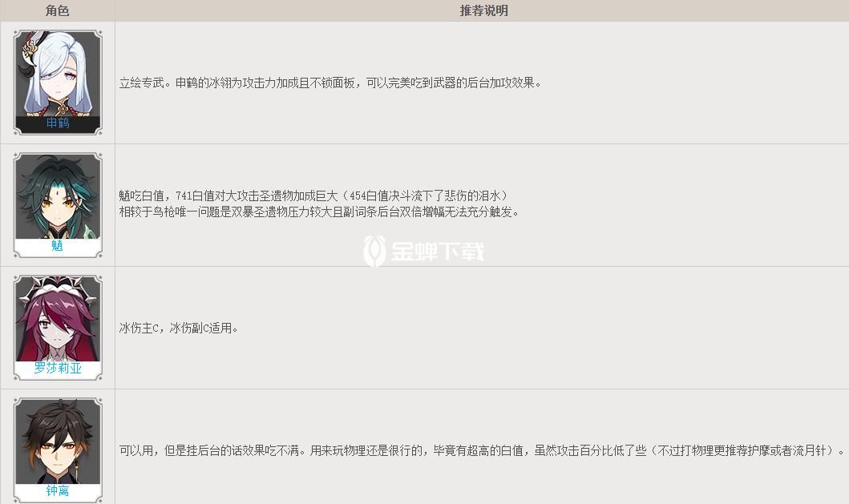Image resolution: width=849 pixels, height=504 pixels.
Task: Open the 申鹤 name link
Action: [x=58, y=123]
